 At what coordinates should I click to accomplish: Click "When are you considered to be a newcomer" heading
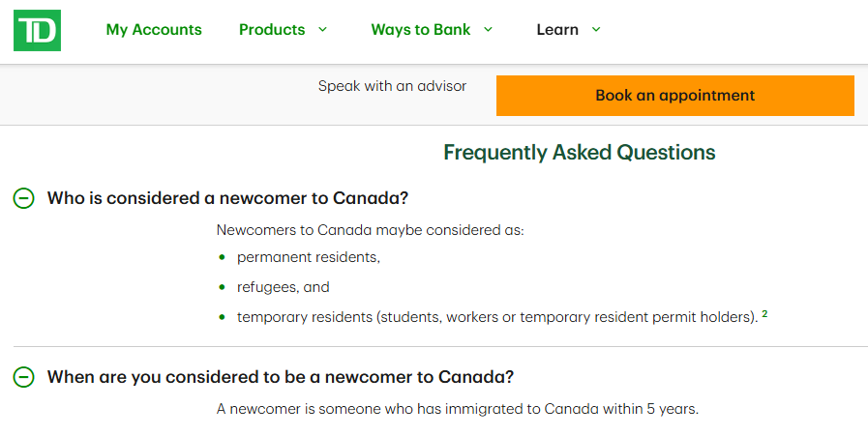tap(280, 377)
